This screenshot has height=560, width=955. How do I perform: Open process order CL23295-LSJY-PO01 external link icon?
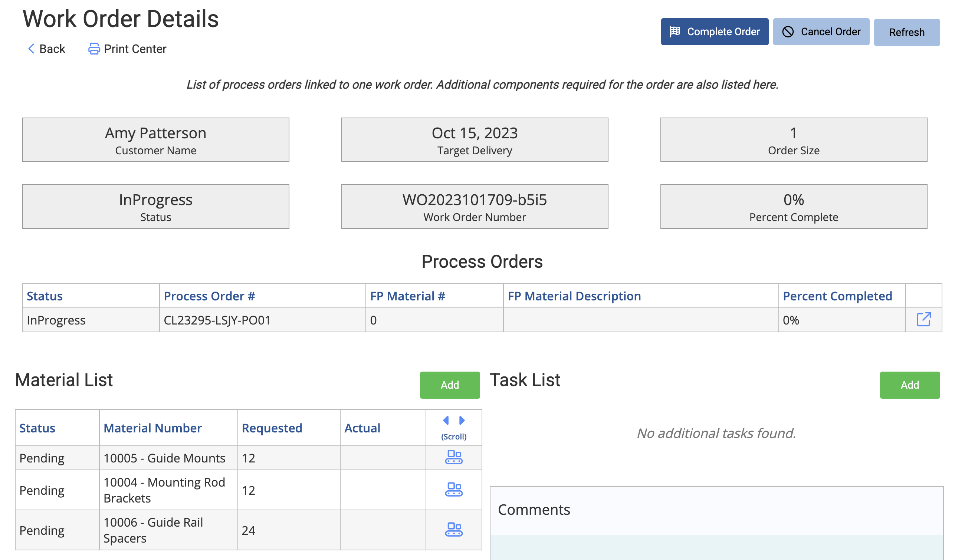923,319
